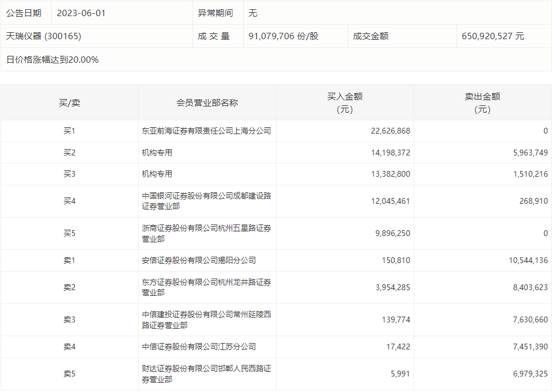Select the 日价格涨幅达到20.00% reason text
Viewport: 552px width, 392px height.
click(52, 60)
